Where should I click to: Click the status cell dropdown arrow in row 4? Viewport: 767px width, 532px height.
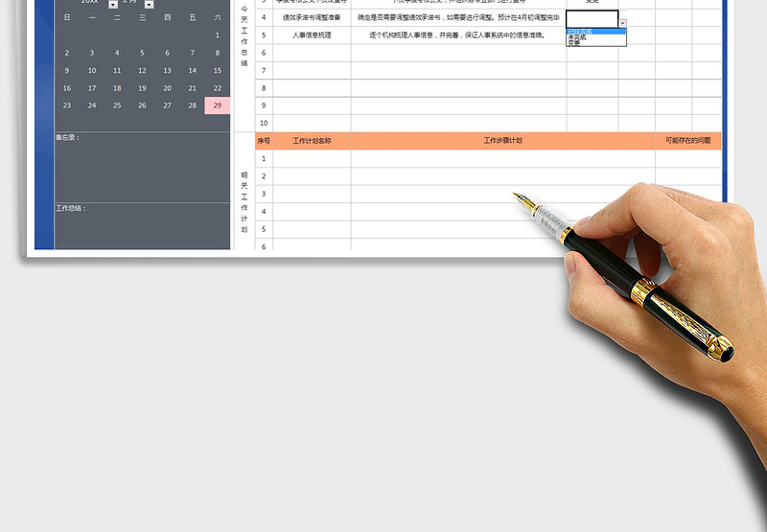pyautogui.click(x=622, y=23)
